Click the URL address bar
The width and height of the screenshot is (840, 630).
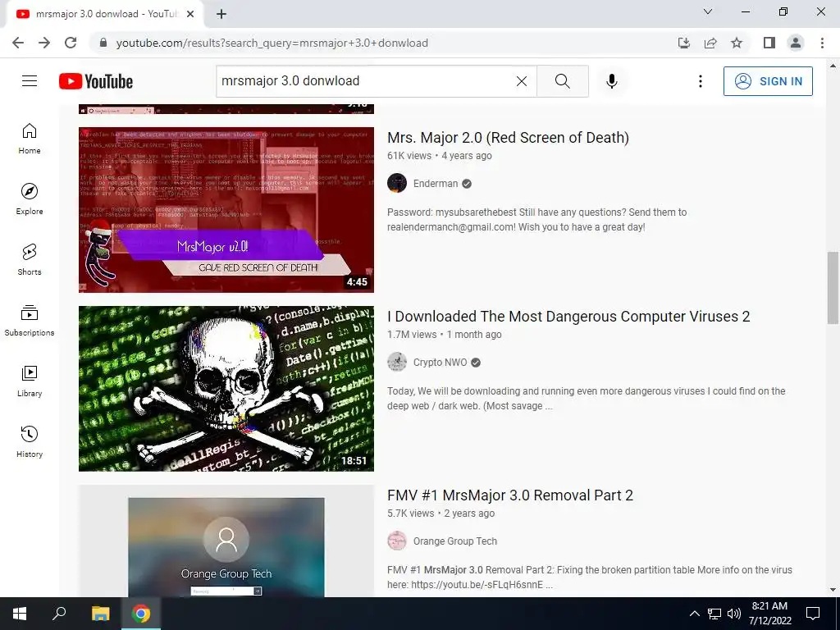click(386, 43)
